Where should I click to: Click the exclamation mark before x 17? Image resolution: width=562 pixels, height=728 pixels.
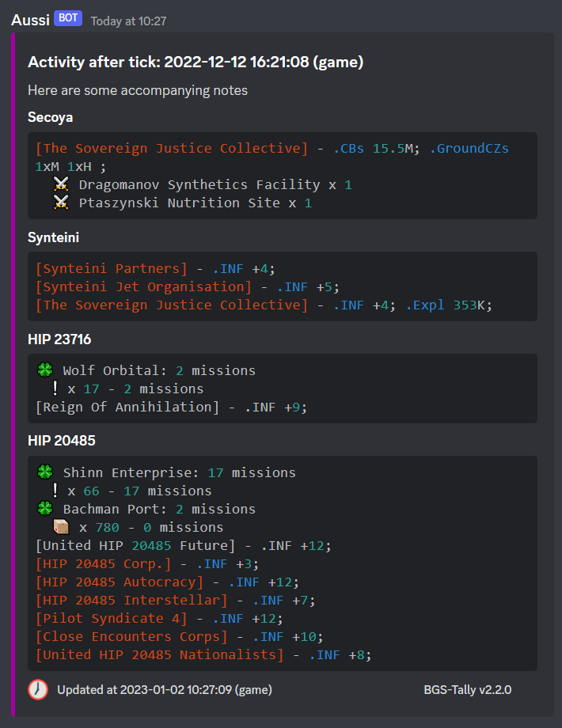coord(55,389)
